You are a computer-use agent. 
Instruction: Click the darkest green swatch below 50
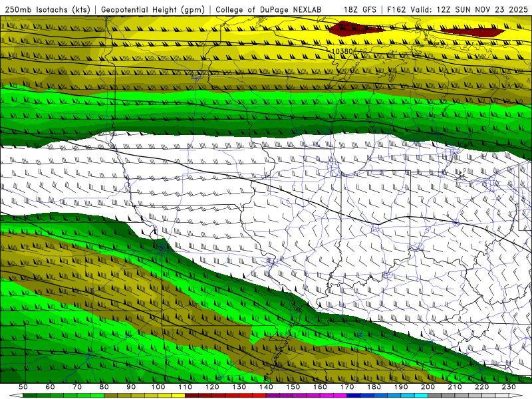(30, 396)
